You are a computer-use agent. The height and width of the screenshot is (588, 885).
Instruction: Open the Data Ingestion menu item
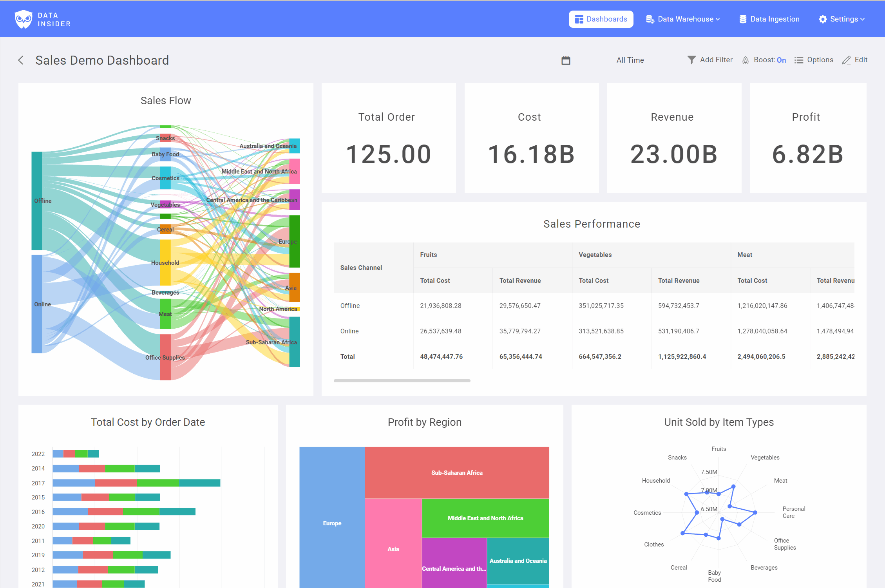(775, 19)
